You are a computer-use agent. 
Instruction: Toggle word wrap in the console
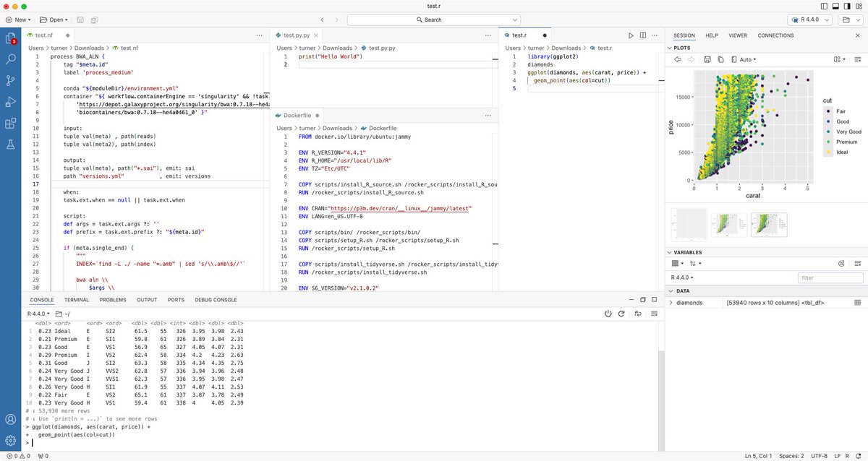pos(637,314)
